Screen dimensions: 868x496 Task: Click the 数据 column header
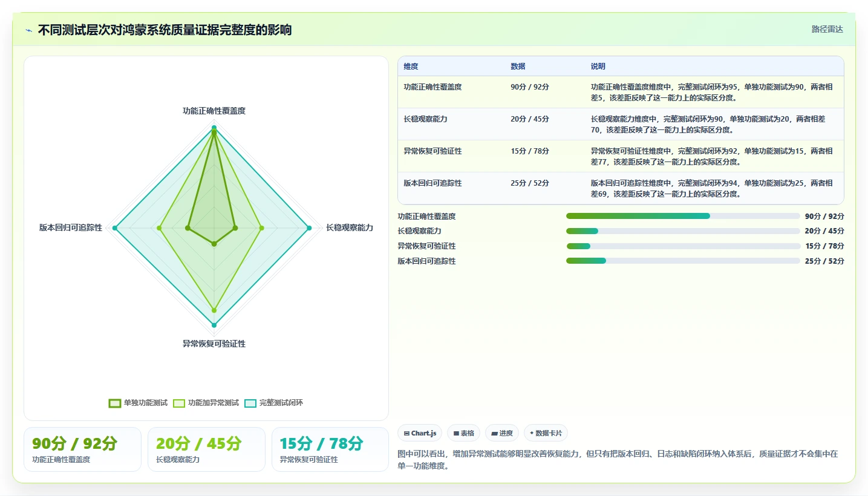pos(518,67)
